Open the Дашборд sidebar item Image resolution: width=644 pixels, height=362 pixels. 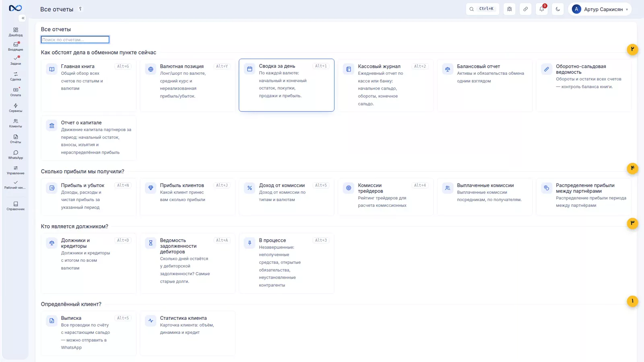coord(16,32)
